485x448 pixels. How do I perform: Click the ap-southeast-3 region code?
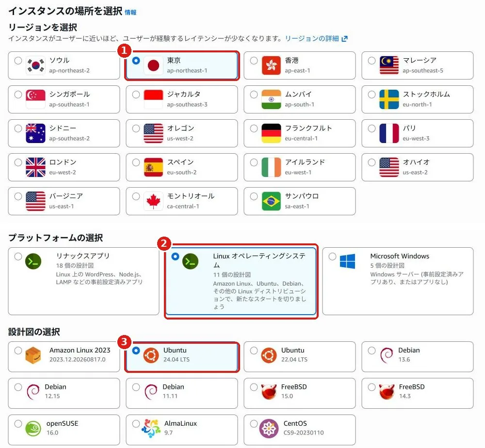point(187,105)
